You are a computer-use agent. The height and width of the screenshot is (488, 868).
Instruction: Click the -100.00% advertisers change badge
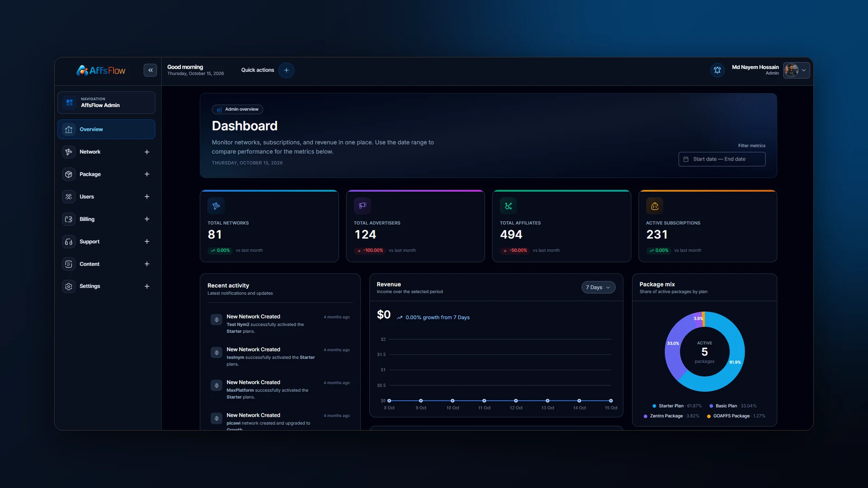tap(370, 250)
